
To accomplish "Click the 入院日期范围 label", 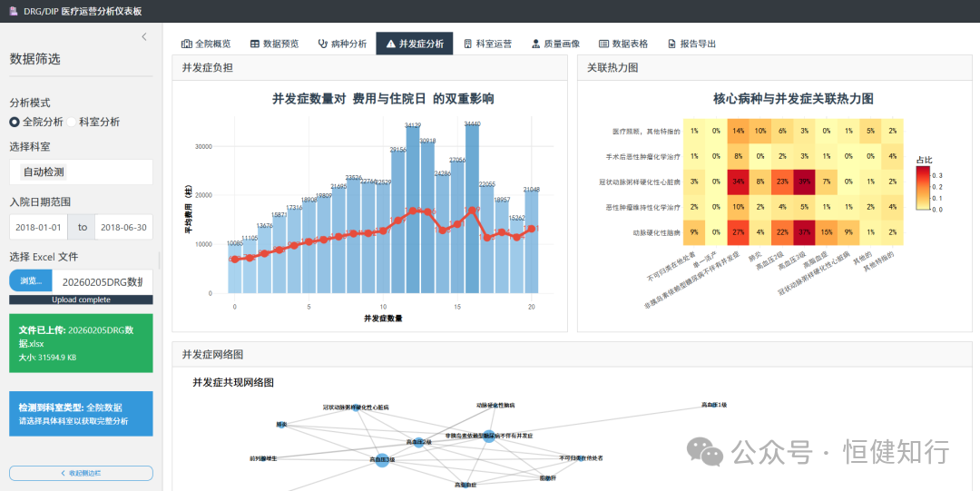I will (40, 202).
